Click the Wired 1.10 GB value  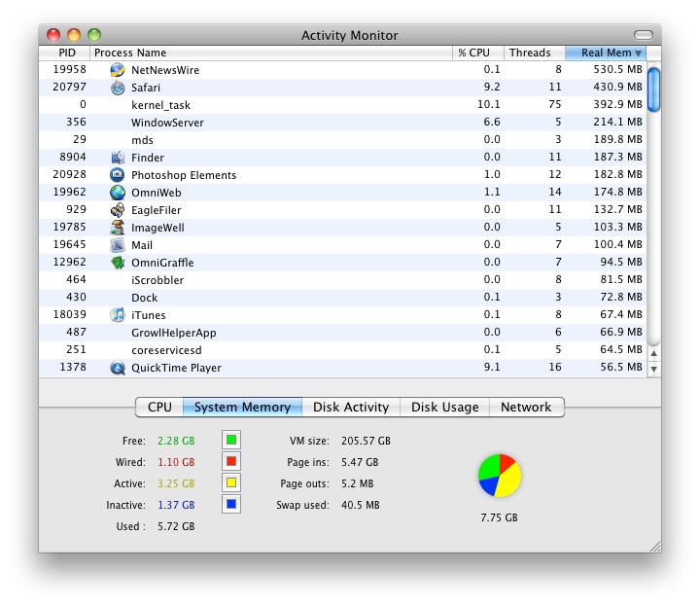[176, 462]
